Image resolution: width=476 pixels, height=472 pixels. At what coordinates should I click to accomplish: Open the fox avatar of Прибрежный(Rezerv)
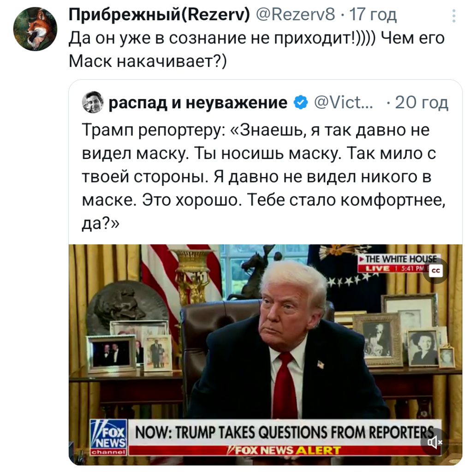35,29
